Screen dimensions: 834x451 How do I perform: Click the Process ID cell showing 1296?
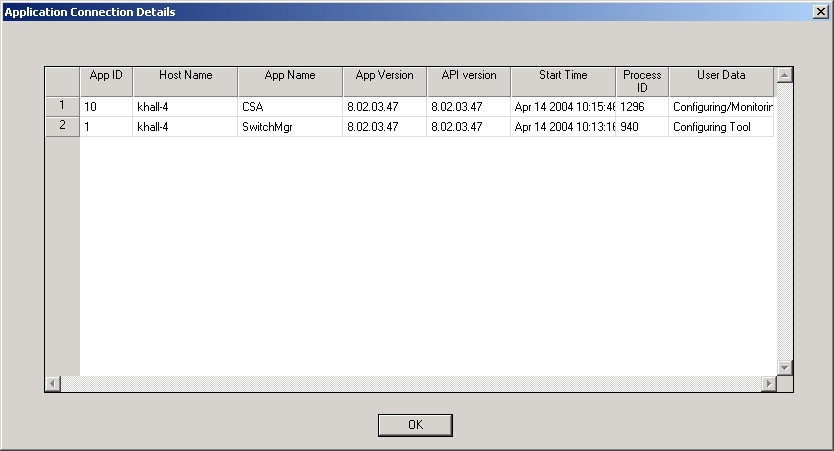point(642,107)
